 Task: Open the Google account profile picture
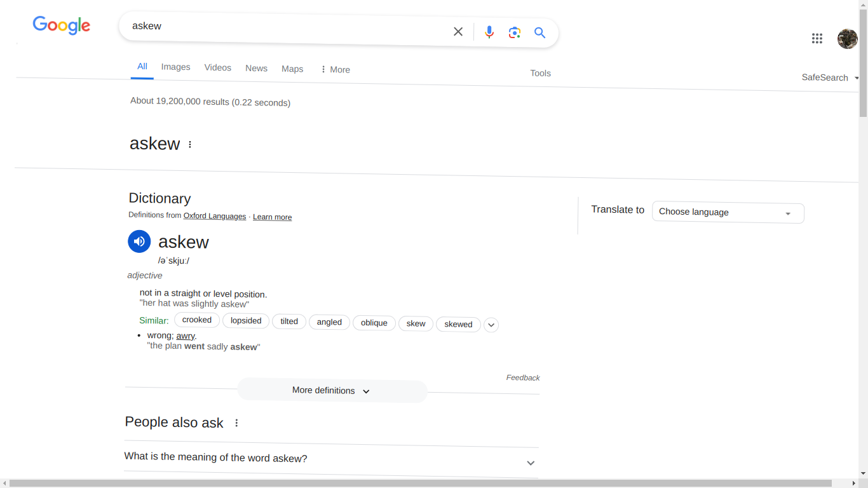point(848,39)
